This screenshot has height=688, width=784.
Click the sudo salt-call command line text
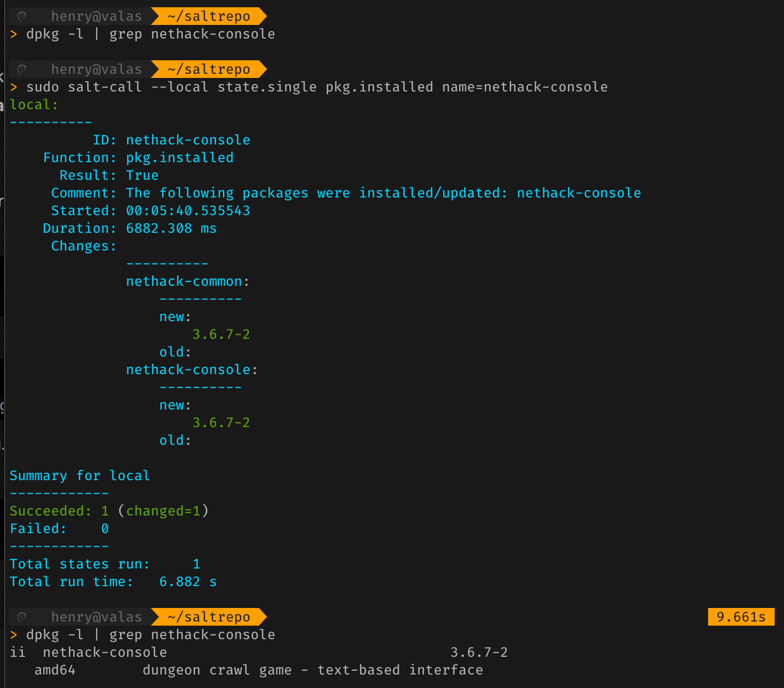click(x=317, y=87)
